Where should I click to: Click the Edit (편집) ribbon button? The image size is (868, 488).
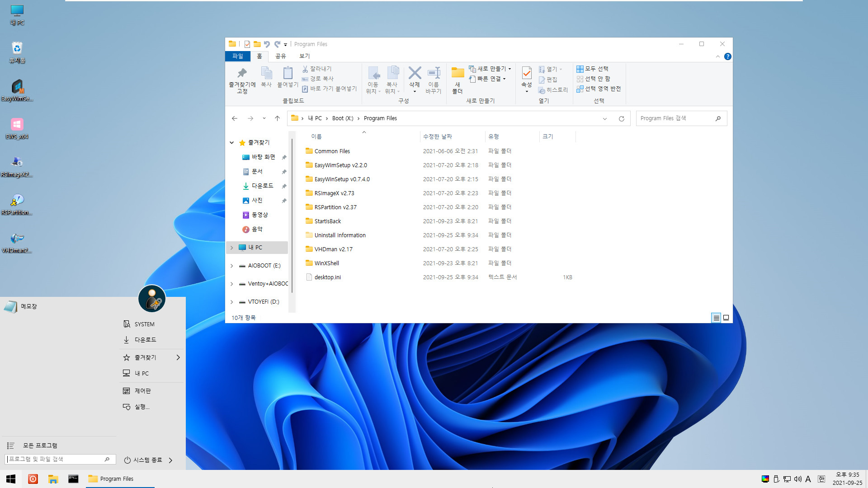(548, 80)
